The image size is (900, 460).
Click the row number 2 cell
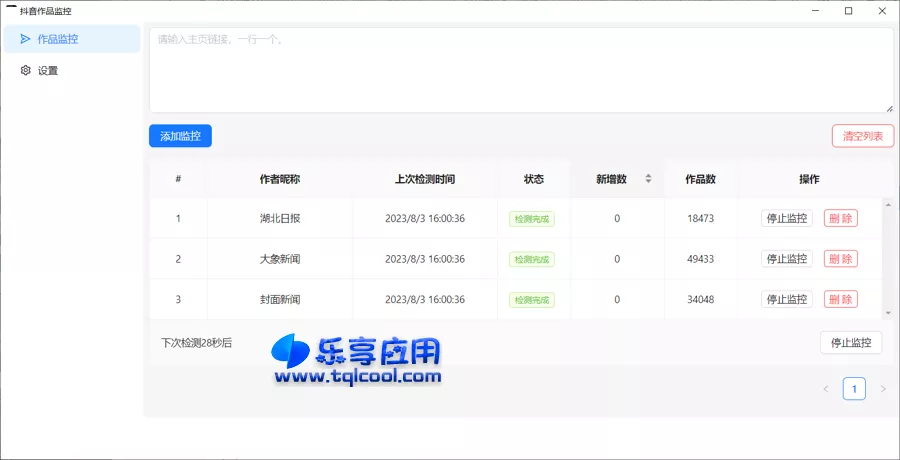tap(178, 259)
